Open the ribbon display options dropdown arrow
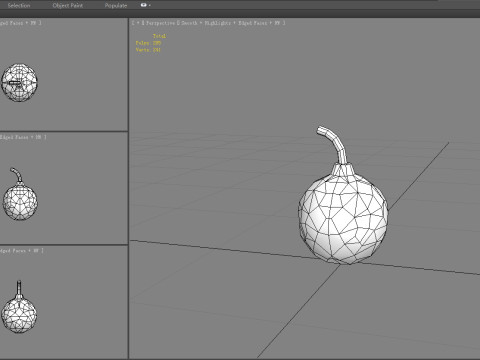The image size is (480, 360). coord(150,5)
